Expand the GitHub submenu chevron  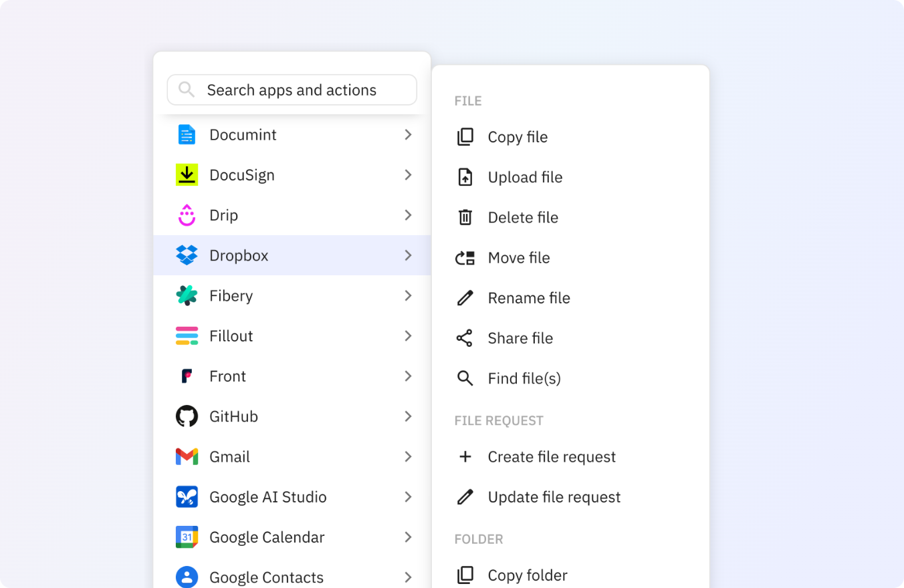tap(408, 416)
